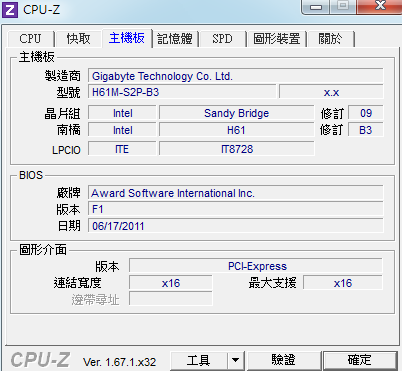Click the x.x model revision field
Viewport: 405px width, 375px height.
click(331, 92)
